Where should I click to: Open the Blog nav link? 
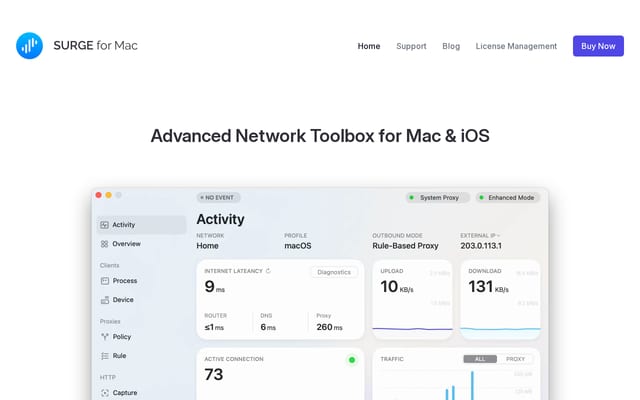point(451,46)
